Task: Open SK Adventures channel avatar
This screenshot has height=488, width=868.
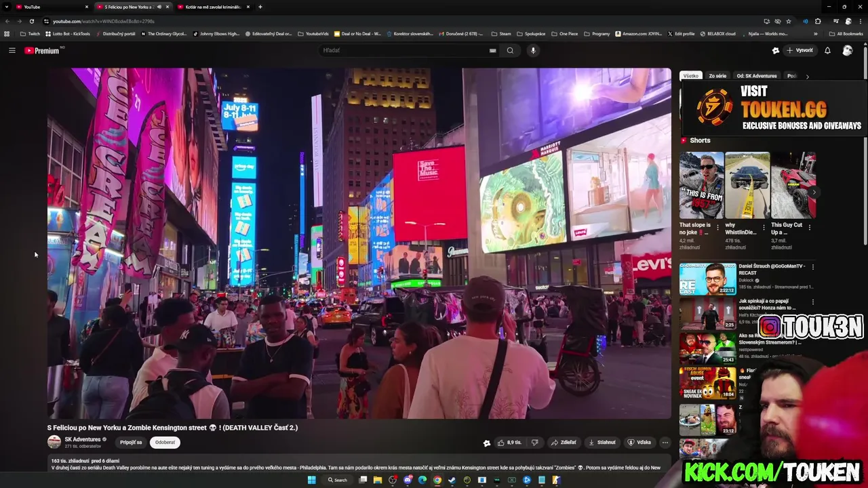Action: pyautogui.click(x=54, y=442)
